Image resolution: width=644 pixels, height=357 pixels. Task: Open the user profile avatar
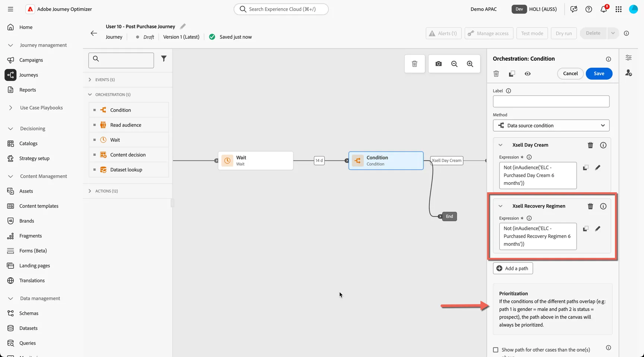click(633, 9)
